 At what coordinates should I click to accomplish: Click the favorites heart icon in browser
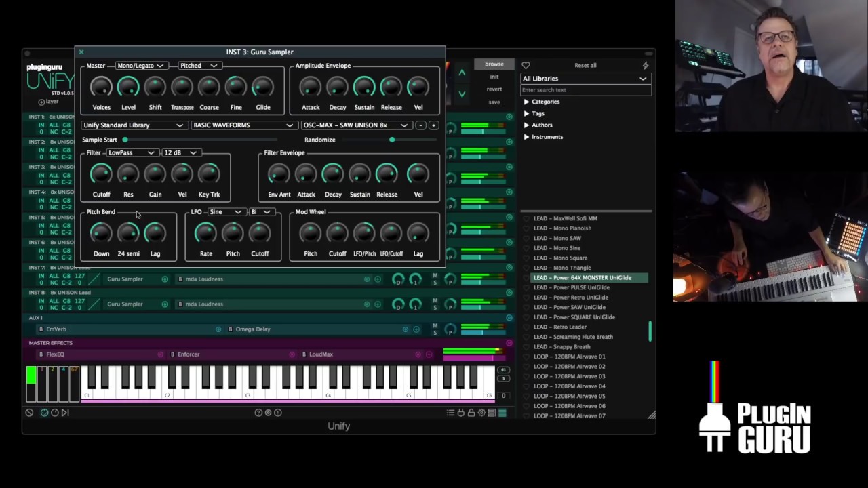pos(526,66)
